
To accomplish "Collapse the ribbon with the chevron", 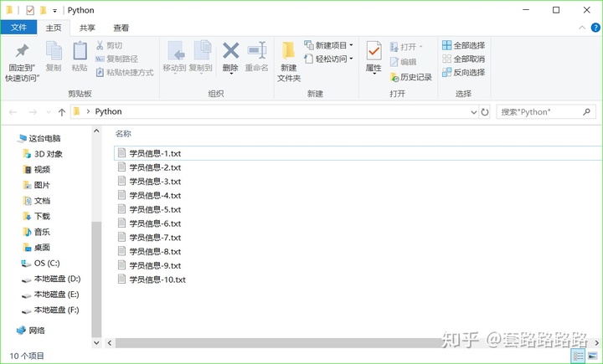I will tap(582, 28).
